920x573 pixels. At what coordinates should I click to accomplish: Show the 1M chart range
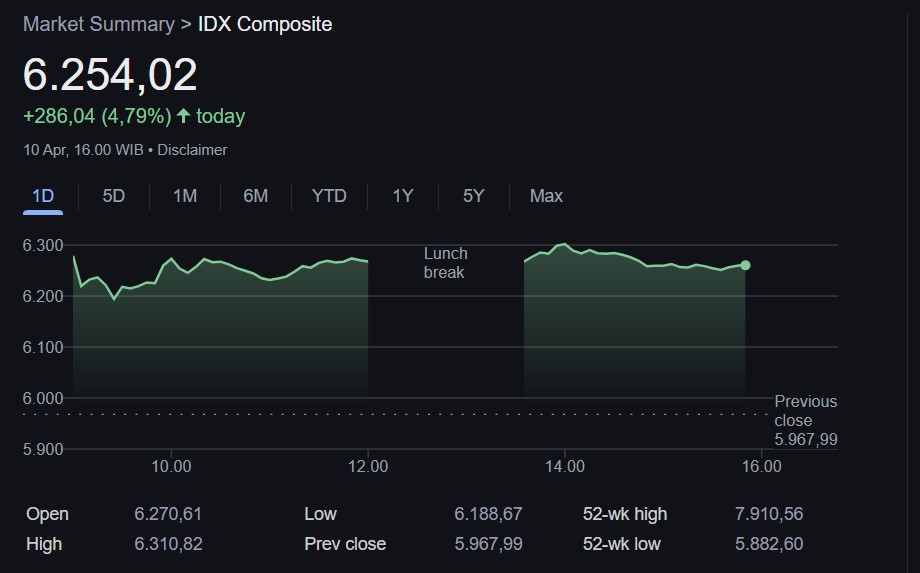(x=185, y=196)
